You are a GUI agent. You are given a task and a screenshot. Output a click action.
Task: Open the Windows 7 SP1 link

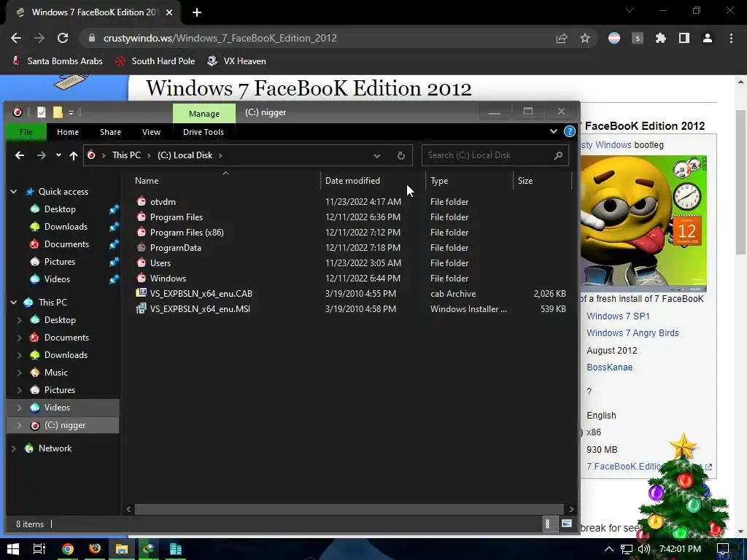pyautogui.click(x=618, y=316)
